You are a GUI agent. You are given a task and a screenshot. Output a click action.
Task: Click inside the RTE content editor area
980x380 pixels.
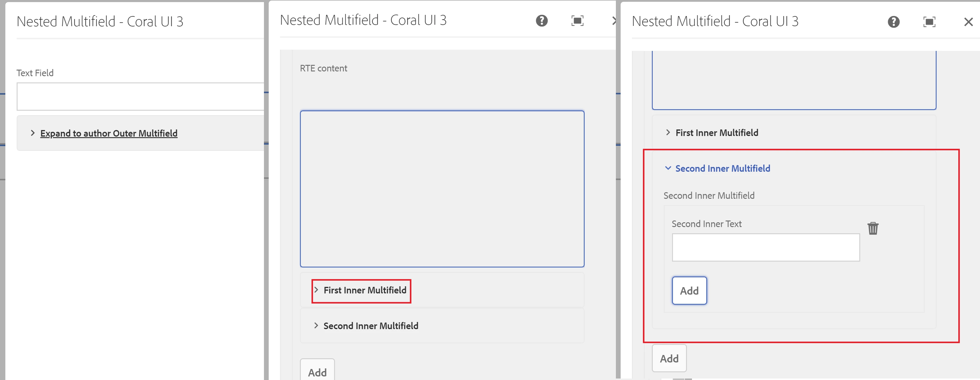(x=442, y=188)
